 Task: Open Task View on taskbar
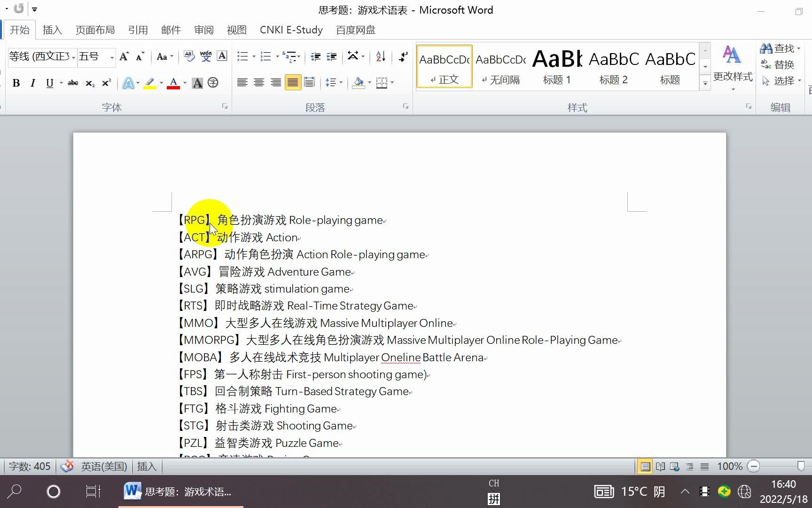click(93, 492)
